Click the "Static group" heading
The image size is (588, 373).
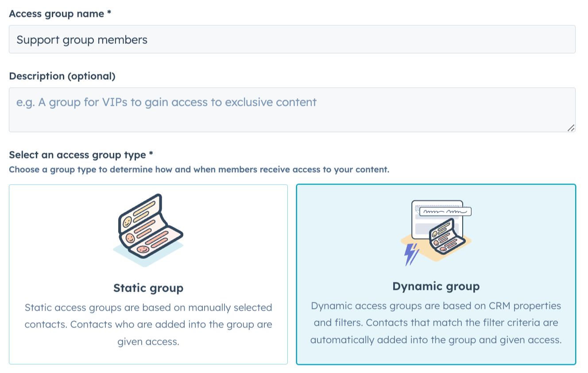(x=148, y=288)
